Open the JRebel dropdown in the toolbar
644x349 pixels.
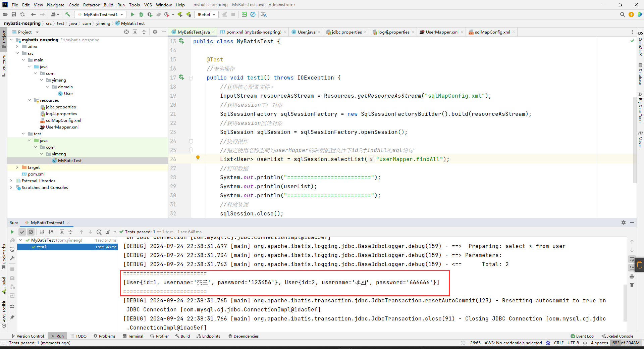[x=206, y=14]
